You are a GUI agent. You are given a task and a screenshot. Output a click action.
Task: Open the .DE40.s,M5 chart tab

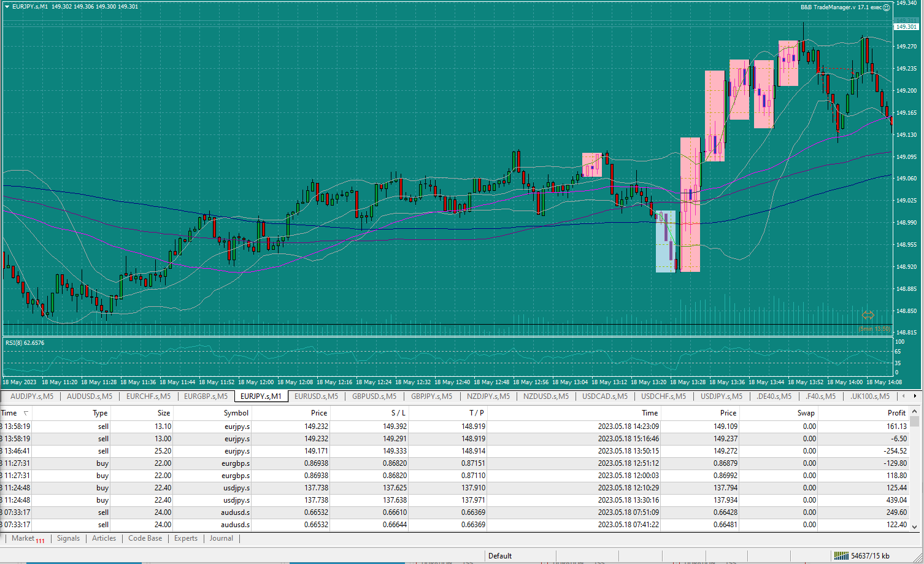tap(774, 396)
